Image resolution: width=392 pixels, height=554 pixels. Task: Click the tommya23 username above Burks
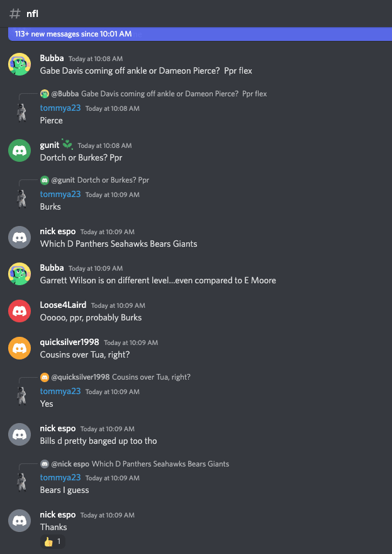tap(60, 194)
